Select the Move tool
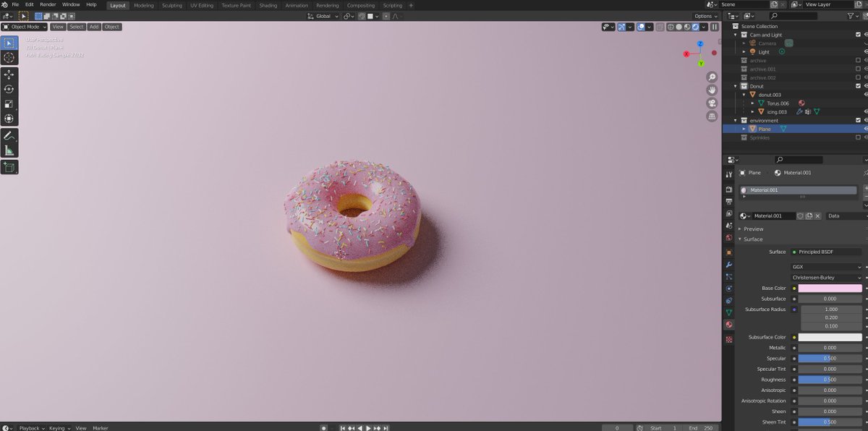The image size is (868, 431). [9, 74]
